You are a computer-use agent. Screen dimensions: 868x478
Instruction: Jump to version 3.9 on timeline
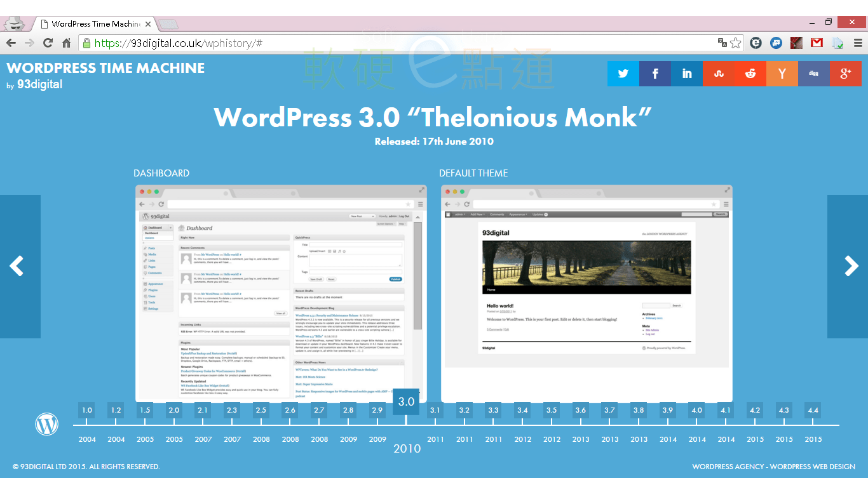pyautogui.click(x=668, y=410)
